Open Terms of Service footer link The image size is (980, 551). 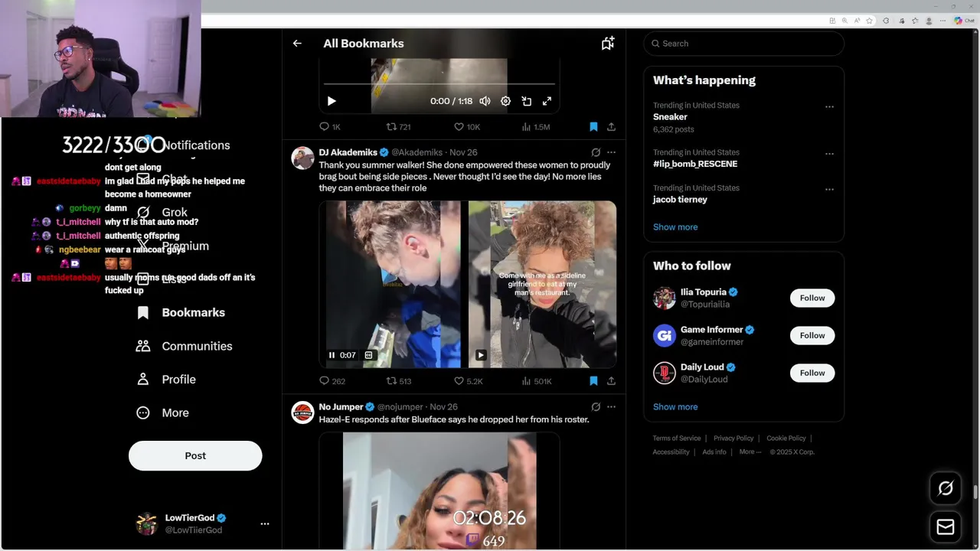677,439
